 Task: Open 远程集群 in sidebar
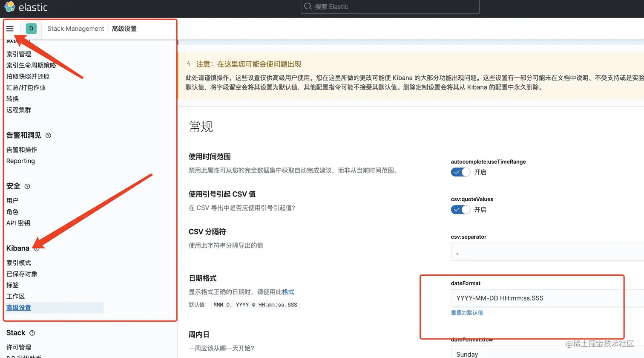pyautogui.click(x=19, y=110)
